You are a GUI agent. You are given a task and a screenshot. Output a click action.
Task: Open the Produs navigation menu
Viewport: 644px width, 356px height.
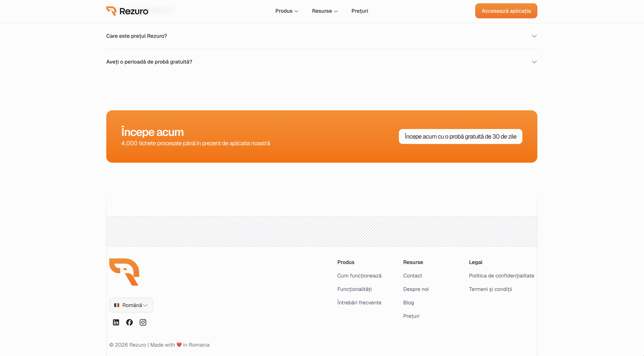286,11
